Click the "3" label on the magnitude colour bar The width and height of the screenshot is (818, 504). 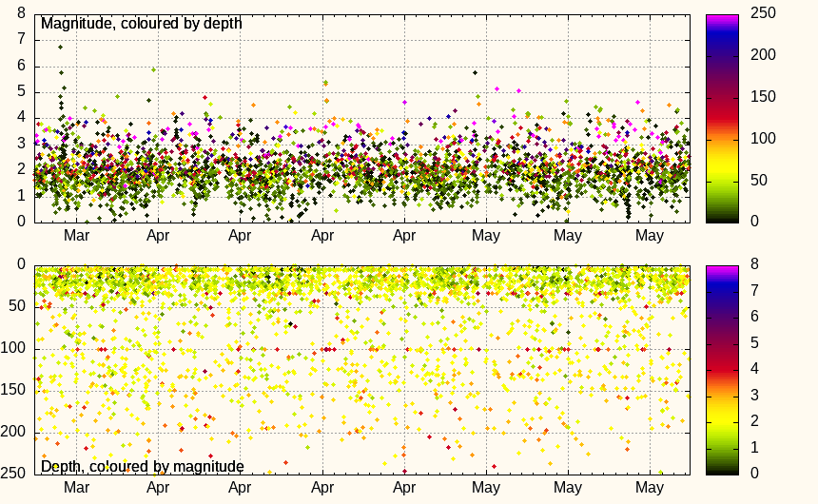[754, 395]
